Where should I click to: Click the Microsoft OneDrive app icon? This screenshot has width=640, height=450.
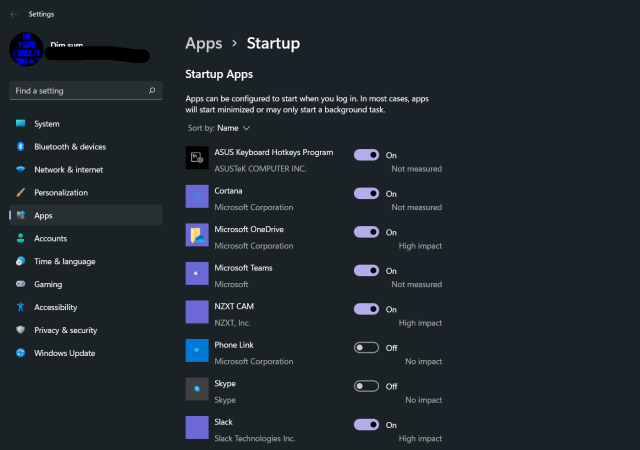click(x=197, y=235)
